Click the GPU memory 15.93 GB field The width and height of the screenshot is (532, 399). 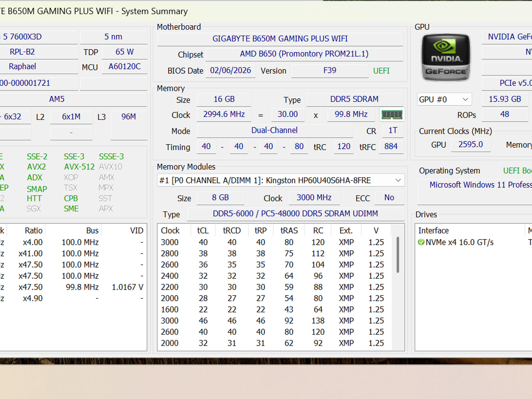(505, 99)
